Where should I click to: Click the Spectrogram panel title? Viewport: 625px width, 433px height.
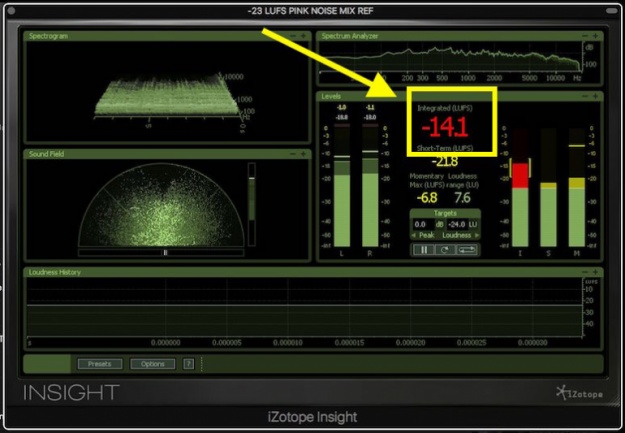[x=48, y=36]
